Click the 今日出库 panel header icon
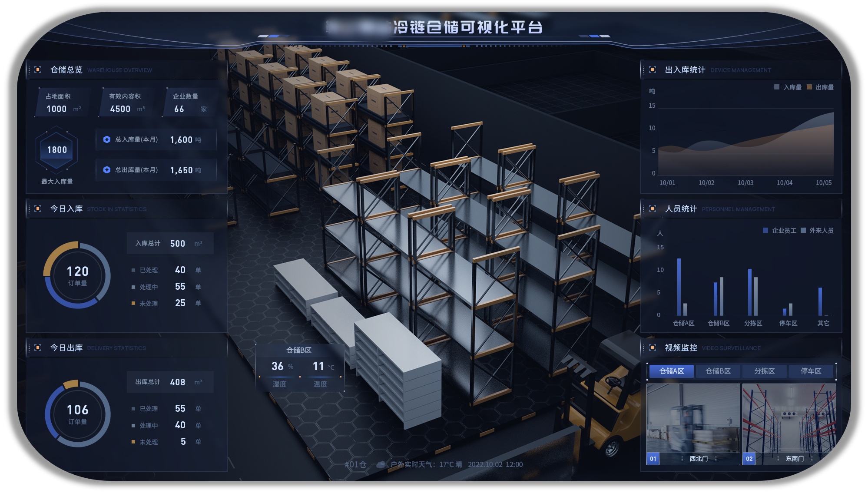The height and width of the screenshot is (493, 868). coord(38,347)
